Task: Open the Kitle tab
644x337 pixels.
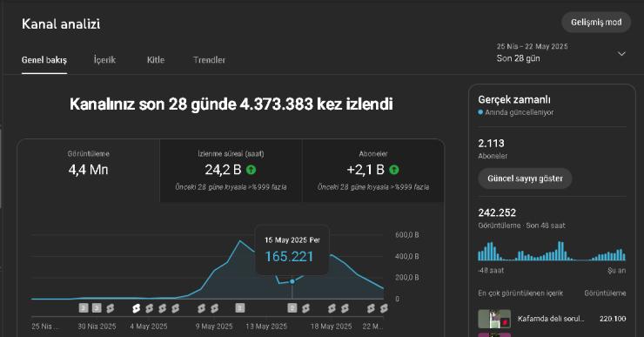Action: click(x=156, y=60)
